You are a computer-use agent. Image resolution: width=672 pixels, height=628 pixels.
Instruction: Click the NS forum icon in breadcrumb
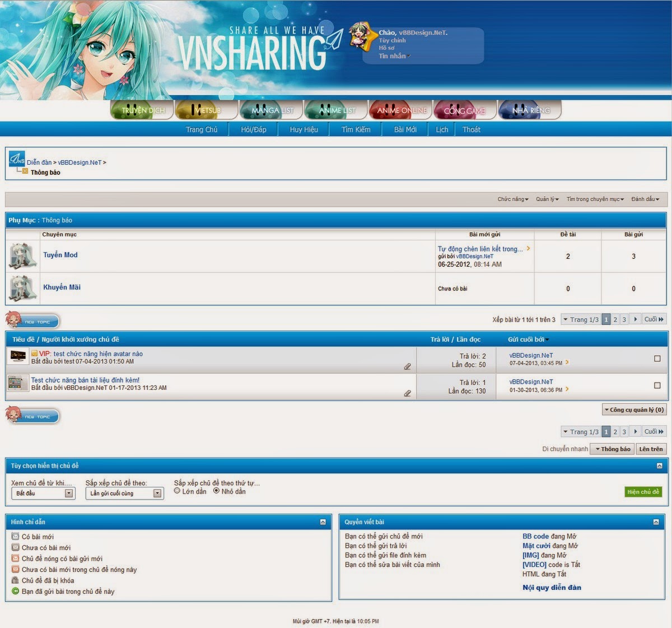pos(17,159)
